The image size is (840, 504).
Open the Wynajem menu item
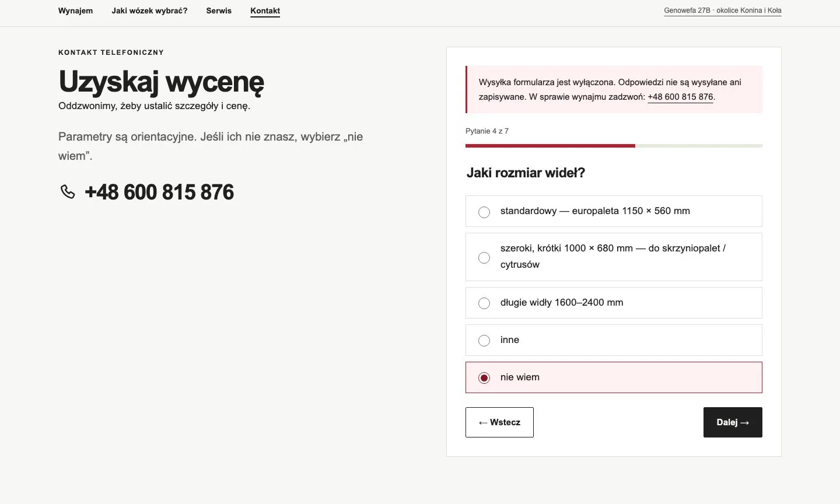click(x=75, y=10)
